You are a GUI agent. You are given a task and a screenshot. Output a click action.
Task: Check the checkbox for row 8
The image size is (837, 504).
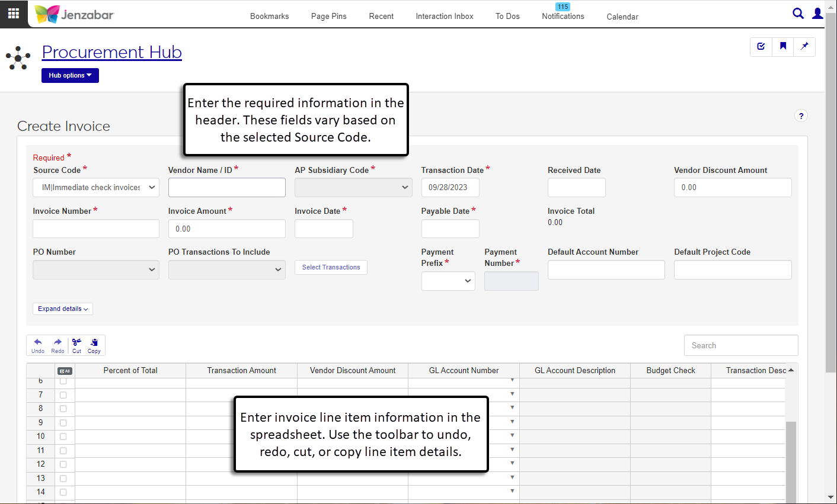pos(63,409)
